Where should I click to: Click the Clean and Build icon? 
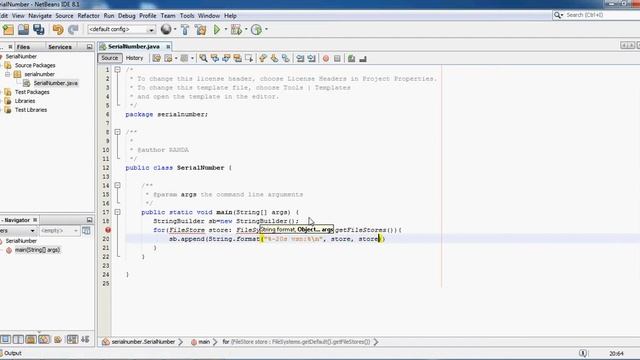(x=200, y=29)
